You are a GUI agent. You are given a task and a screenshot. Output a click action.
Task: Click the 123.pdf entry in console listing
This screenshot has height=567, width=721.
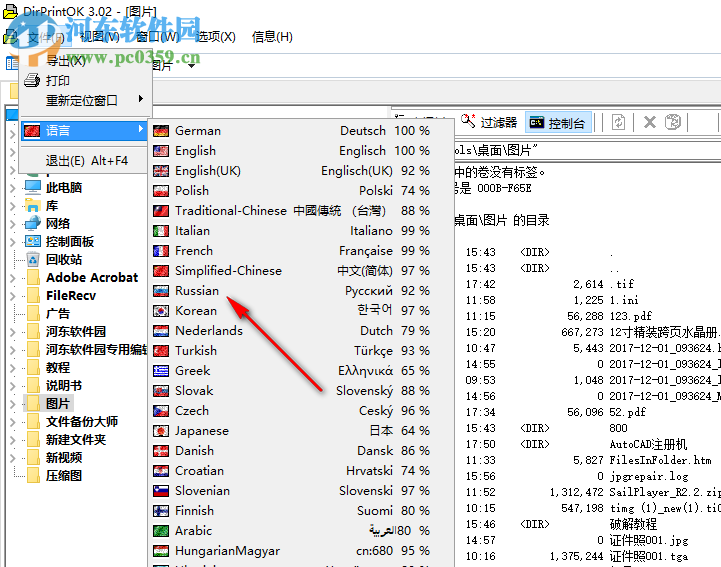630,316
